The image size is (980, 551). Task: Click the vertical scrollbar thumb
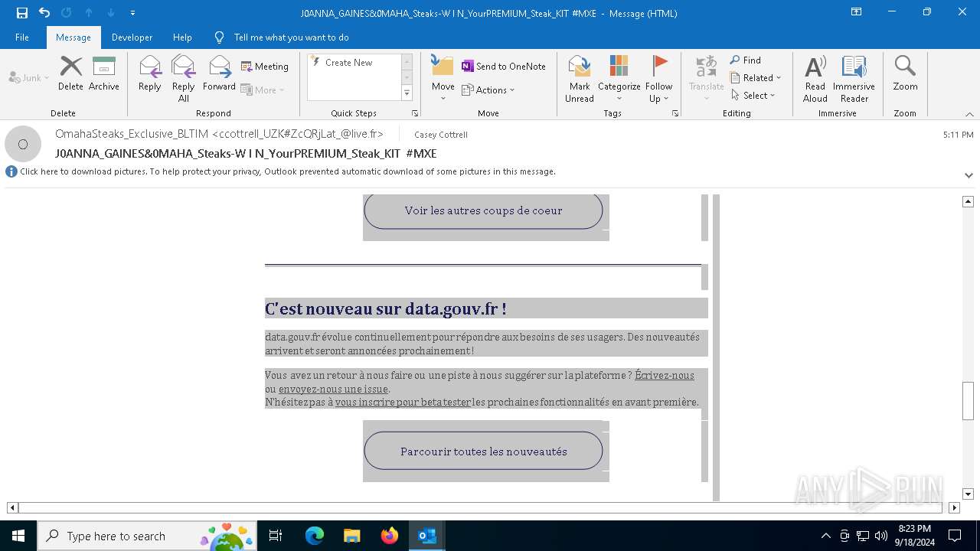click(968, 400)
